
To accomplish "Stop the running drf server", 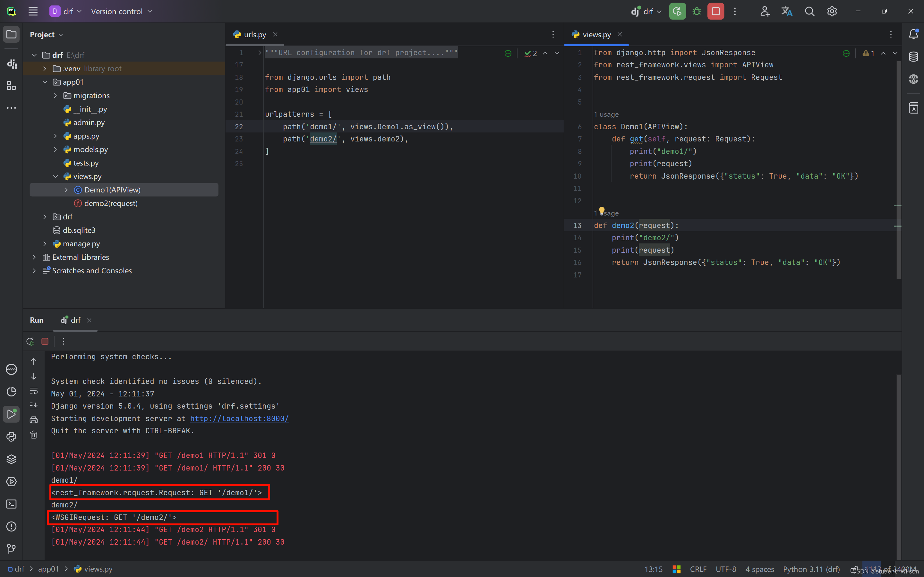I will pos(715,12).
